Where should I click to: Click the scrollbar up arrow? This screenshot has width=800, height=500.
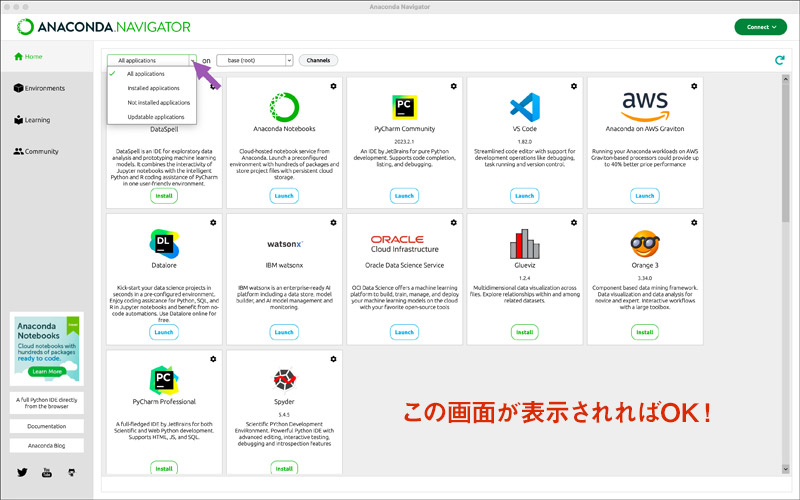(x=785, y=79)
